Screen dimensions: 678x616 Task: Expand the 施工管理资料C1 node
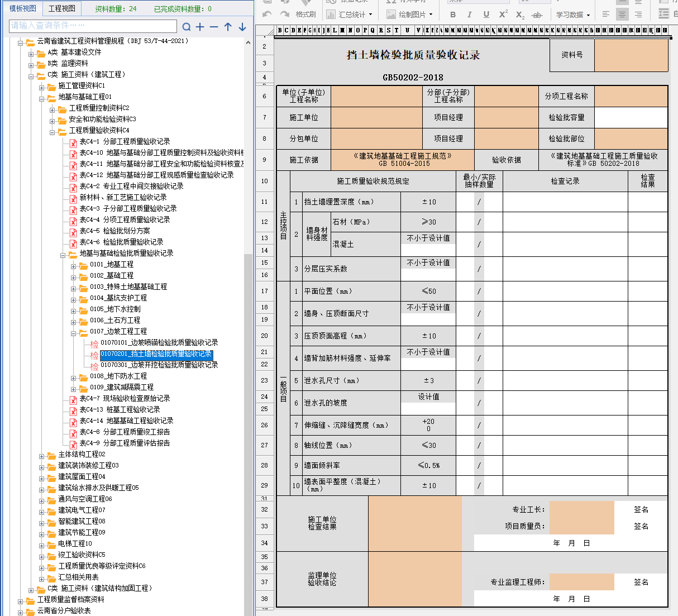pos(42,87)
